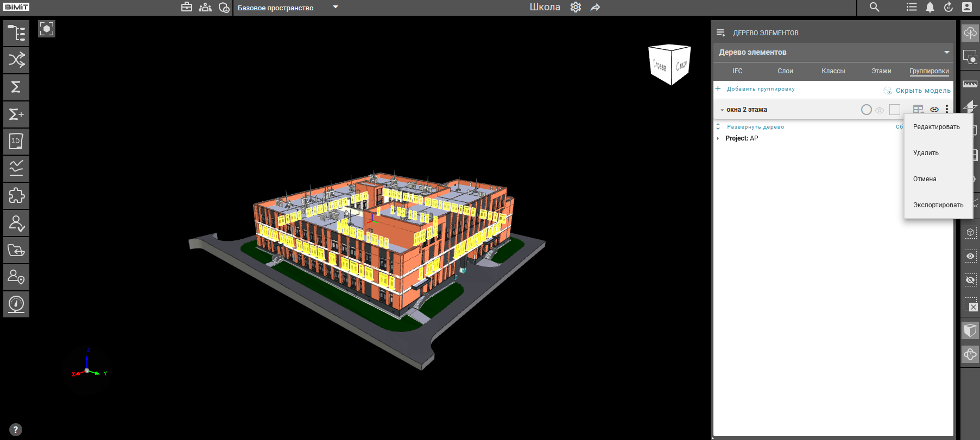Expand the Project: AP tree node
The image size is (980, 440).
[718, 138]
